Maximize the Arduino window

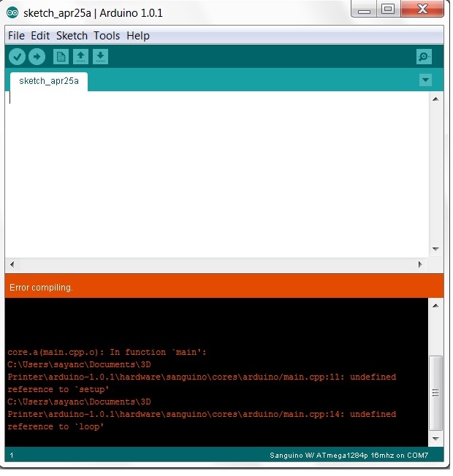(388, 9)
